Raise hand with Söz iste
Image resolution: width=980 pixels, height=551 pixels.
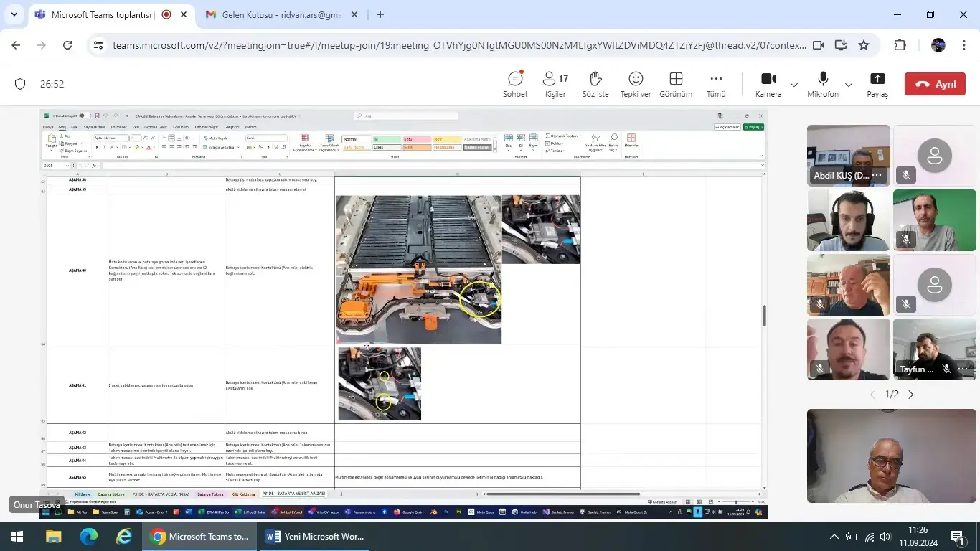pyautogui.click(x=595, y=84)
